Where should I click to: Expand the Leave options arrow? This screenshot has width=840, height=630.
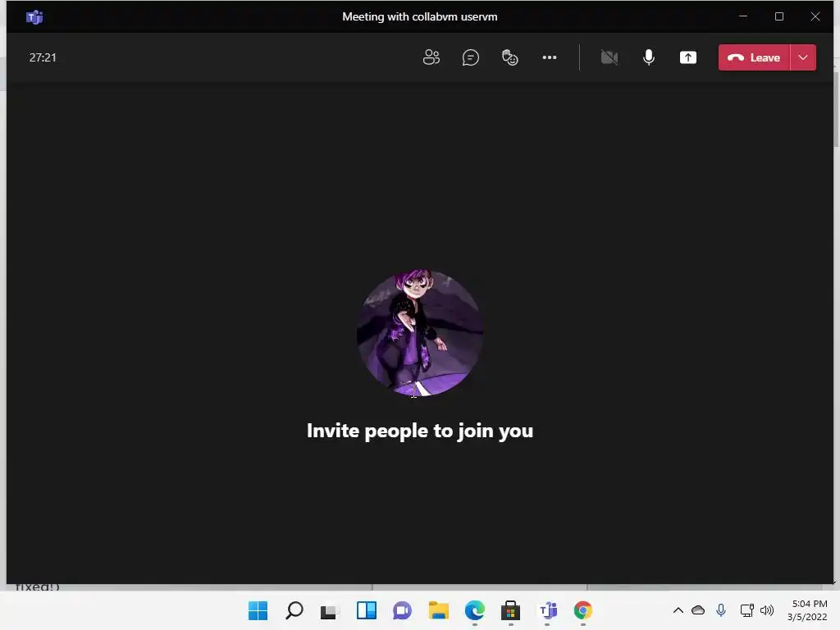pyautogui.click(x=803, y=57)
